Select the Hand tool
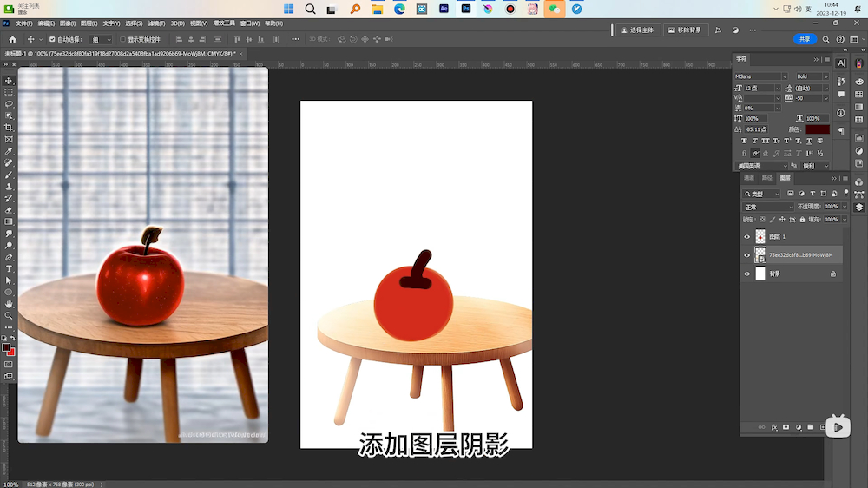 point(9,304)
